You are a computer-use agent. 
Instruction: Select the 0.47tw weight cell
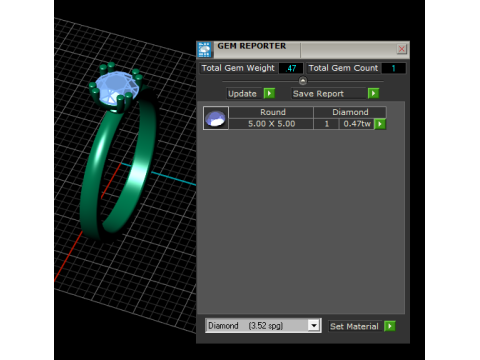(357, 124)
